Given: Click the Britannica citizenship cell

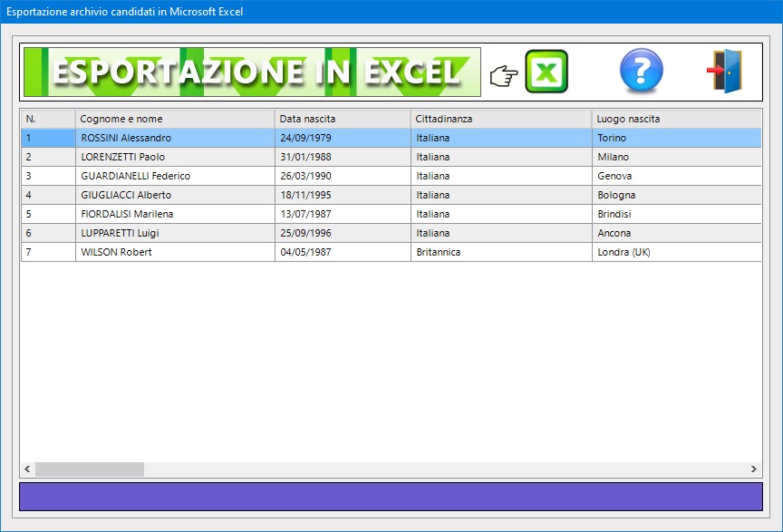Looking at the screenshot, I should (x=501, y=252).
